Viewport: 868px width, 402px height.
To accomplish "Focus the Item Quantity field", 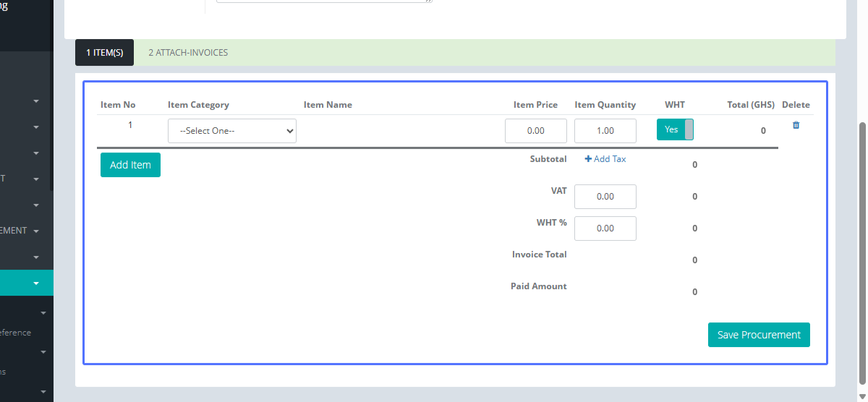I will 605,131.
